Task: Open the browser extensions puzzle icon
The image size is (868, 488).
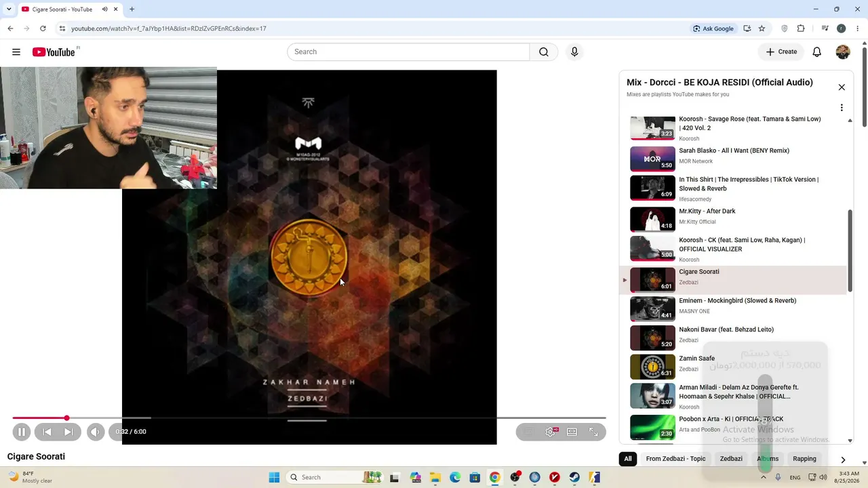Action: (801, 28)
